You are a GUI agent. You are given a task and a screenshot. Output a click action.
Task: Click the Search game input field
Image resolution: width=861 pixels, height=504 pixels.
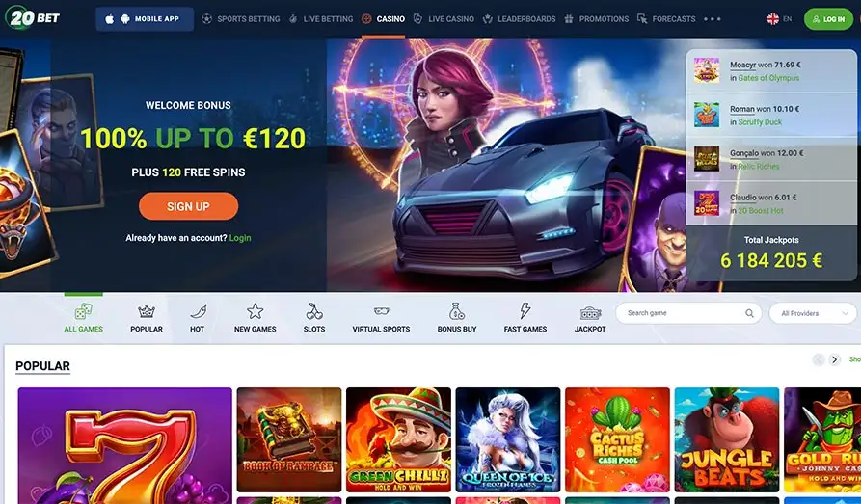[x=688, y=313]
